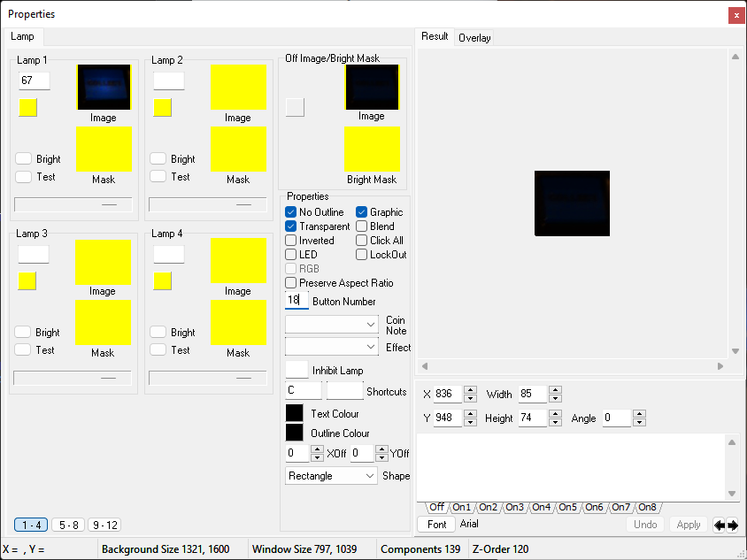This screenshot has width=747, height=560.
Task: Enable Preserve Aspect Ratio
Action: click(290, 283)
